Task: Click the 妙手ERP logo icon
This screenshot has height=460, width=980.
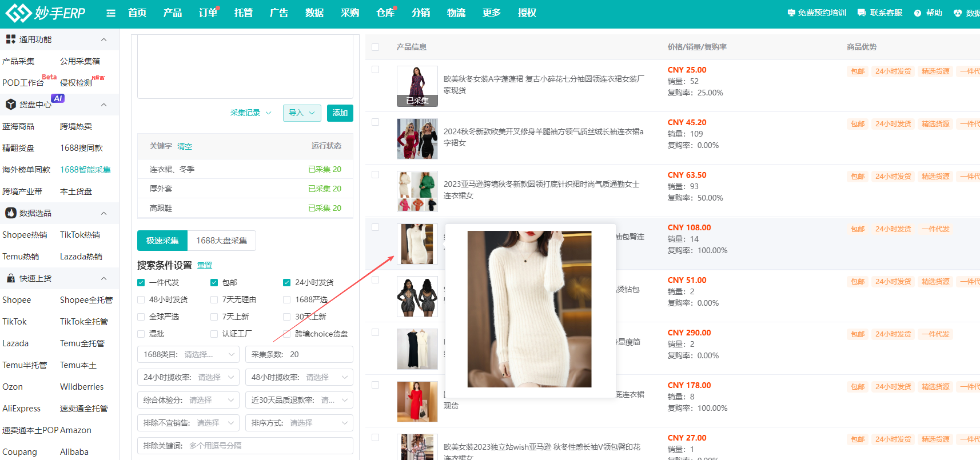Action: (x=18, y=13)
